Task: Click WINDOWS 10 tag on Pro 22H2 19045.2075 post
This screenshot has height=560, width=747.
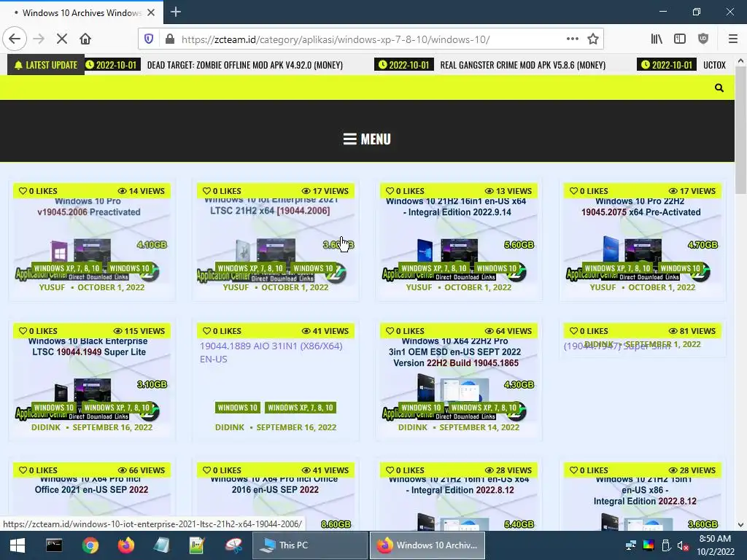Action: pos(681,268)
